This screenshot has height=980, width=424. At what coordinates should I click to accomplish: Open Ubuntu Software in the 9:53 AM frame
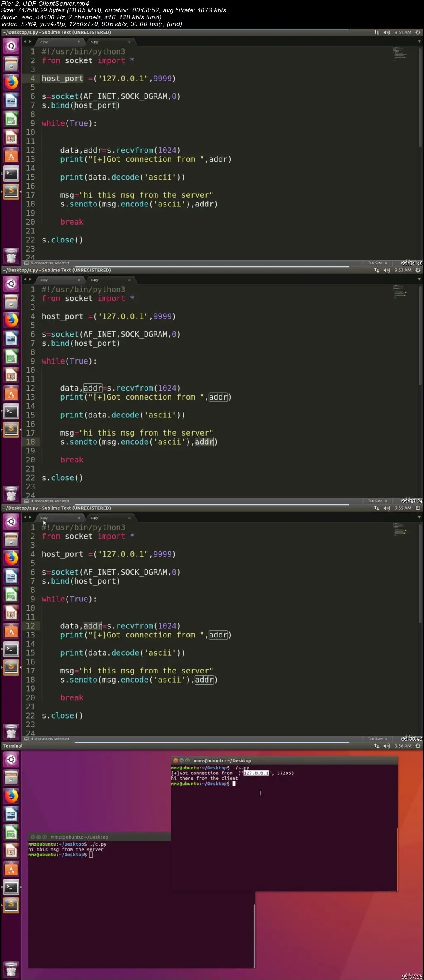coord(11,393)
